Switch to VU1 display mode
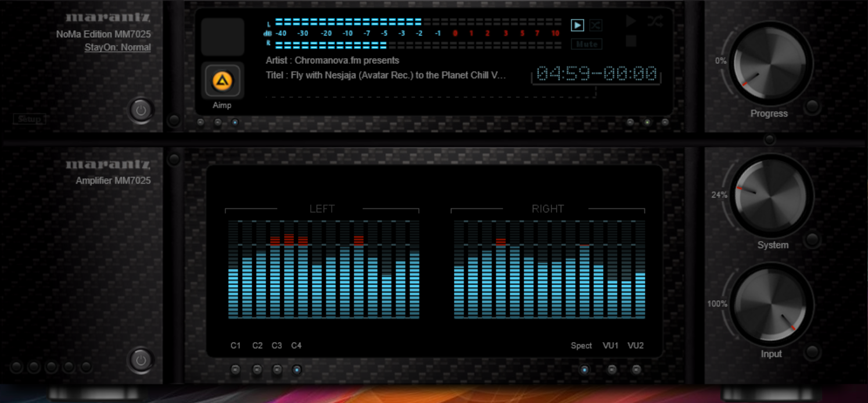This screenshot has height=403, width=868. [612, 369]
